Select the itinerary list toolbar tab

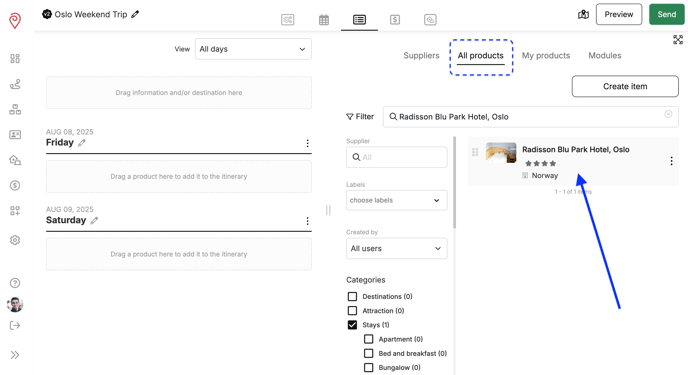(x=359, y=20)
